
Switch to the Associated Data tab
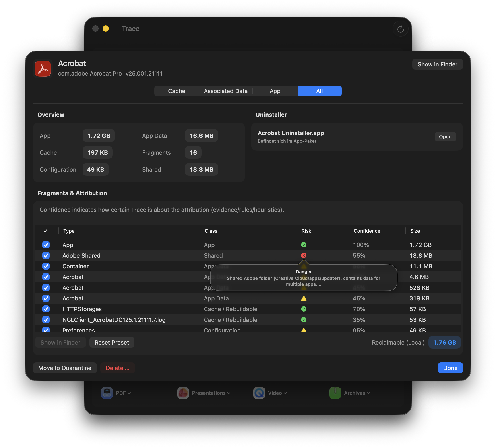(225, 91)
